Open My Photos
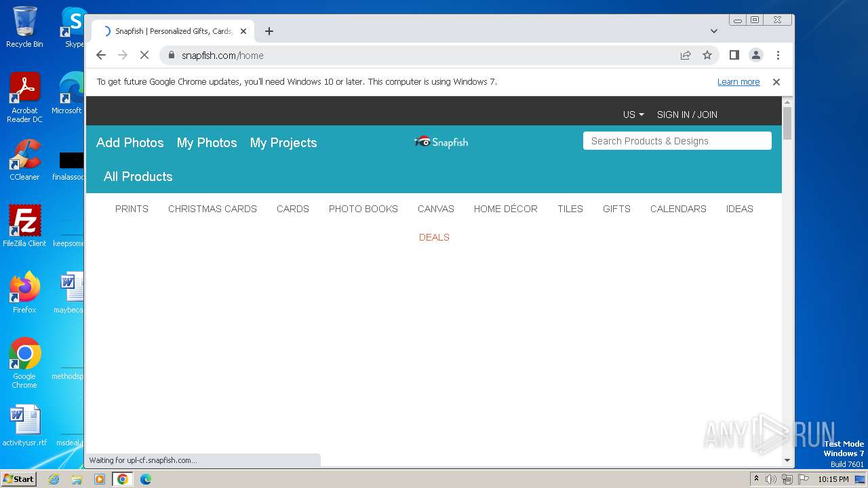 pyautogui.click(x=207, y=143)
